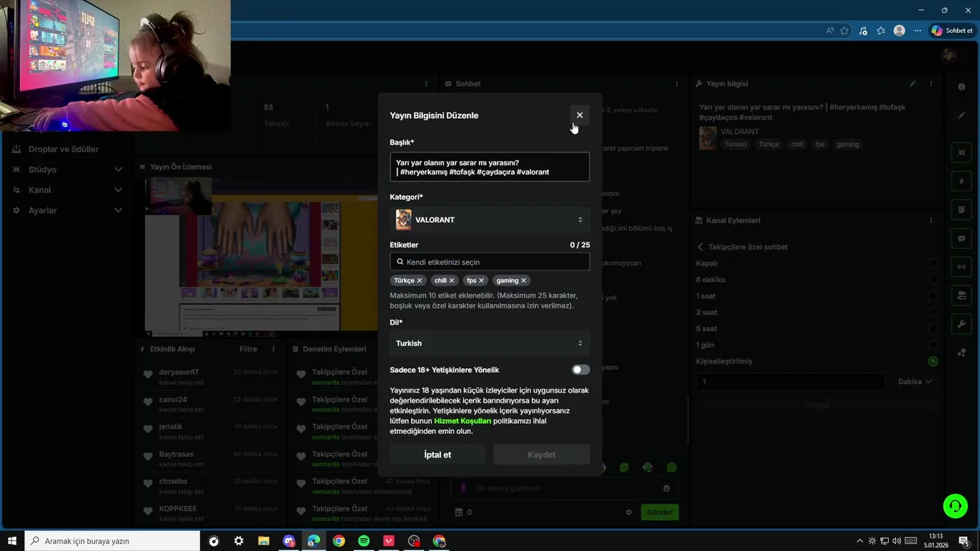The width and height of the screenshot is (980, 551).
Task: Open Yayın bilgisi panel options menu
Action: pos(931,83)
